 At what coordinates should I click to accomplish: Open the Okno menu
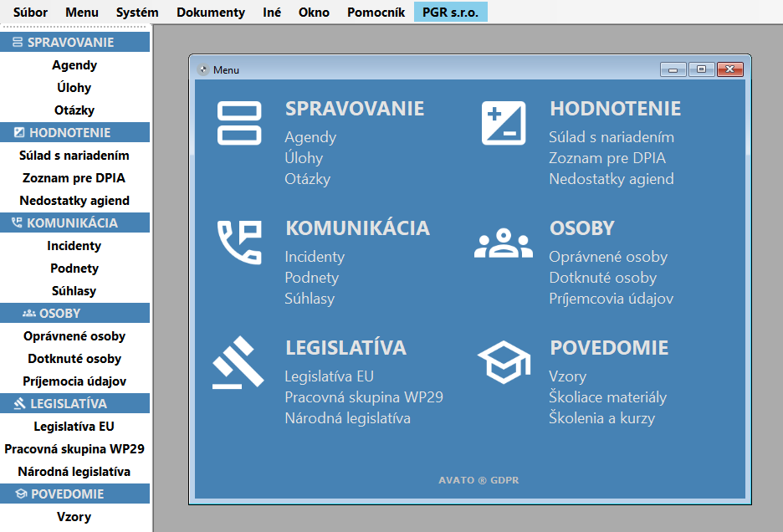click(314, 12)
